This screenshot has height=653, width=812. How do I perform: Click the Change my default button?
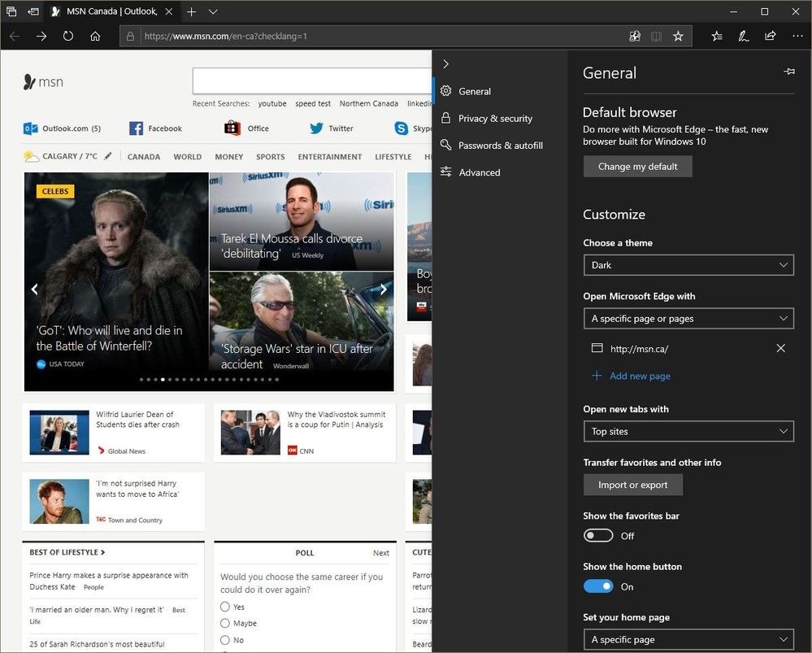(x=637, y=167)
